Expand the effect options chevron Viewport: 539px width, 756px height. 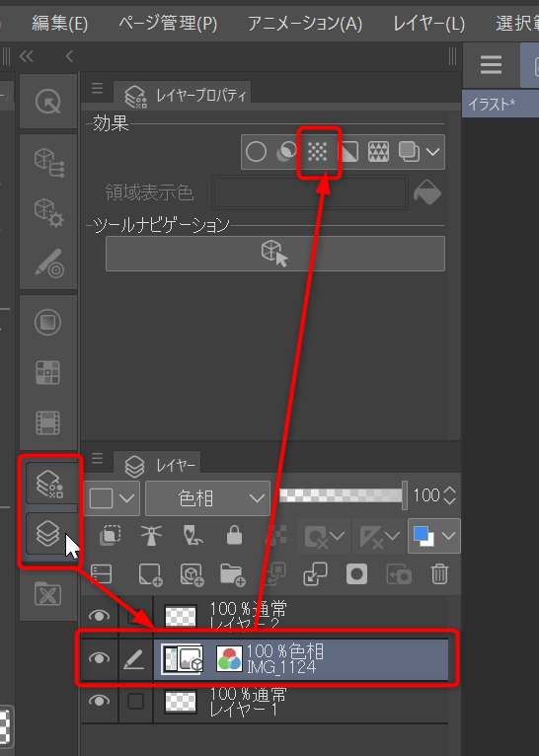[432, 152]
